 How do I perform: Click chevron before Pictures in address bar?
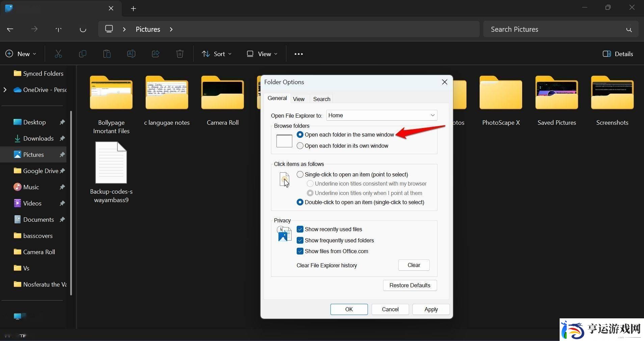124,29
